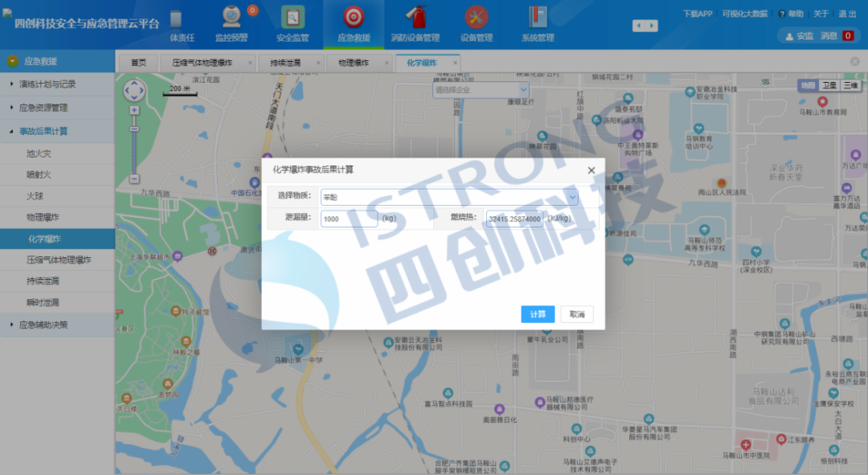Switch to the 物理爆炸 tab

click(x=353, y=63)
